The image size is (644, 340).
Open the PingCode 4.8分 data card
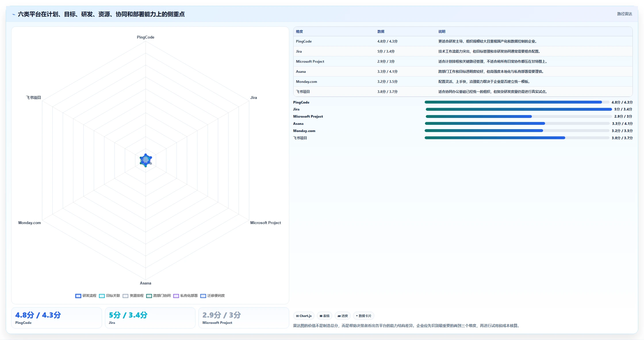[57, 318]
